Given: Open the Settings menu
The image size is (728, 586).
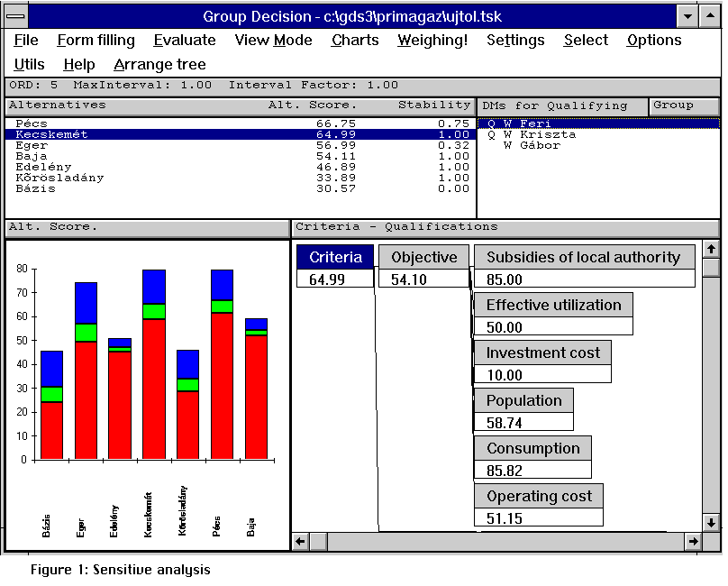Looking at the screenshot, I should (x=515, y=41).
